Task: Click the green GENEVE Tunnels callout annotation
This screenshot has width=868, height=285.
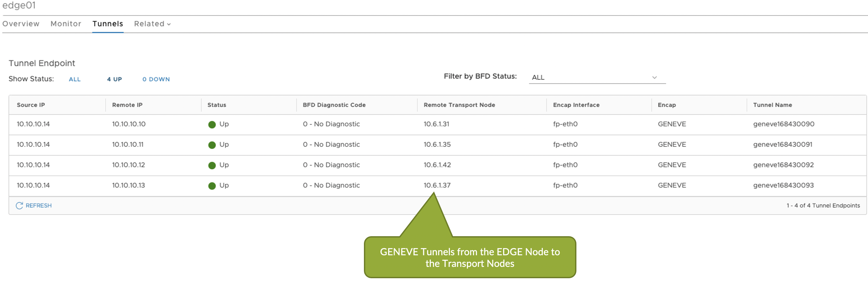Action: tap(470, 257)
